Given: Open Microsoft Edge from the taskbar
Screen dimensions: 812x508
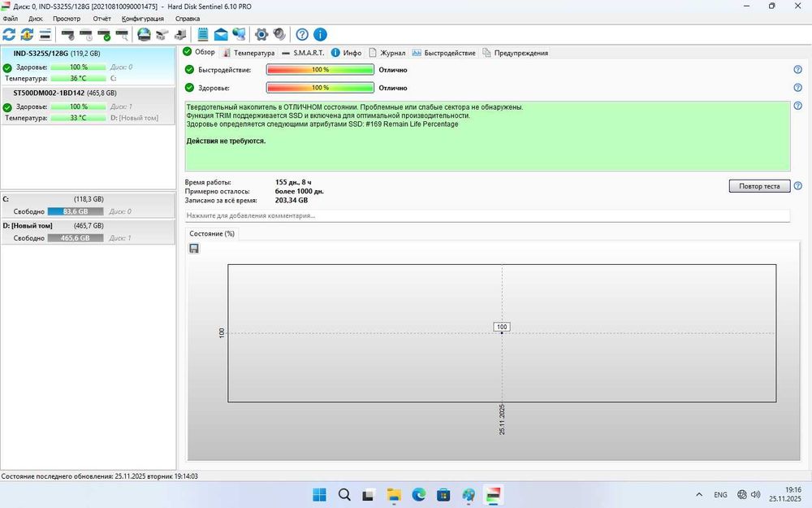Looking at the screenshot, I should 419,495.
